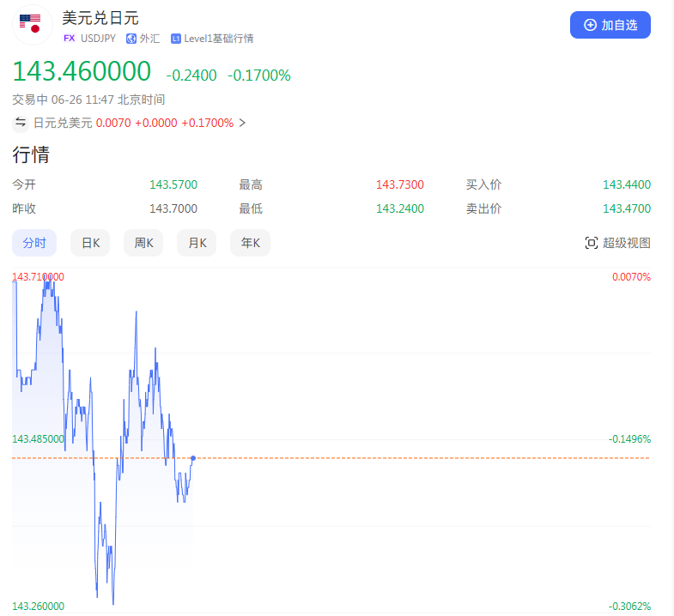The width and height of the screenshot is (674, 616).
Task: Select the 分时 chart tab
Action: tap(34, 243)
